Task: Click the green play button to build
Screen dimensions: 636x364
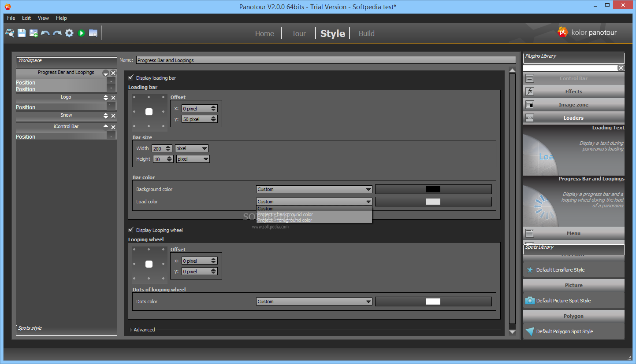Action: (x=81, y=33)
